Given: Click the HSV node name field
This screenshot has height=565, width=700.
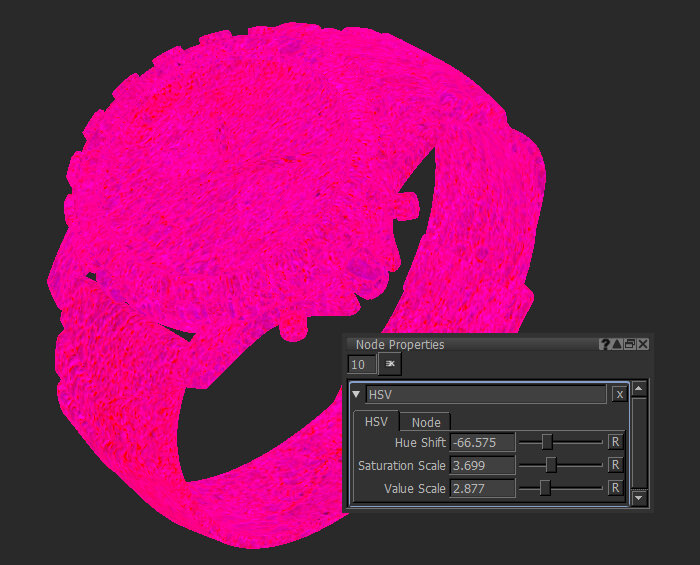Looking at the screenshot, I should (x=486, y=394).
